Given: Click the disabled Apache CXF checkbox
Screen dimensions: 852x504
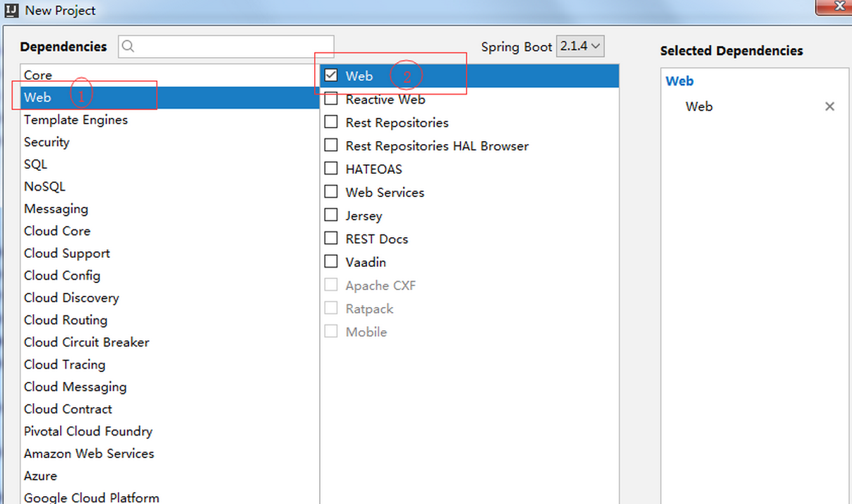Looking at the screenshot, I should (331, 285).
